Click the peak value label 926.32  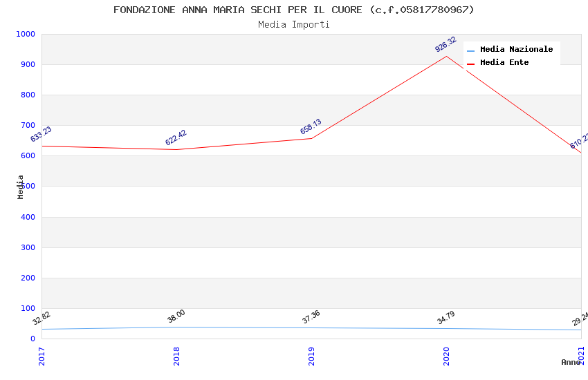(x=445, y=44)
